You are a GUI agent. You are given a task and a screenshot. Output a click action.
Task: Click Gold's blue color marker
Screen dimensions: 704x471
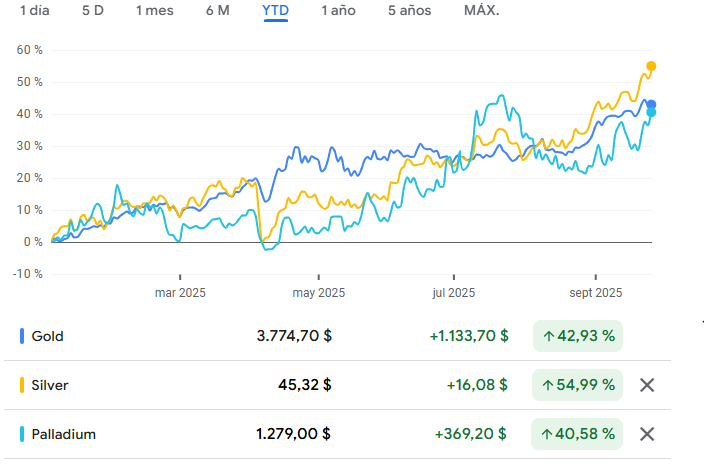(22, 336)
